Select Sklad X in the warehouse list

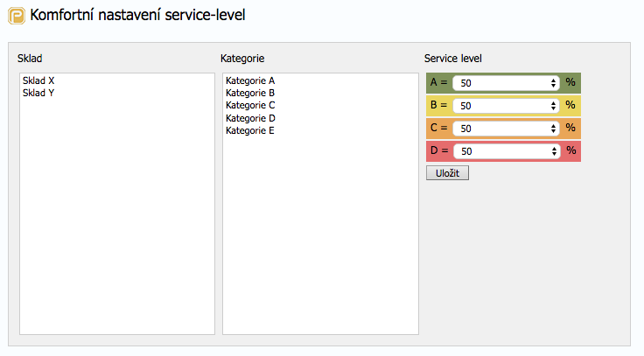[38, 80]
